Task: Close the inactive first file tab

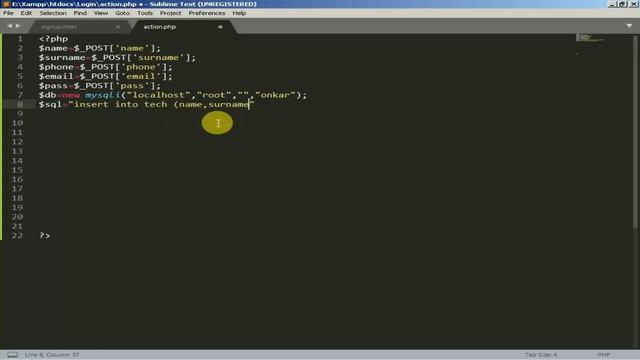Action: [118, 27]
